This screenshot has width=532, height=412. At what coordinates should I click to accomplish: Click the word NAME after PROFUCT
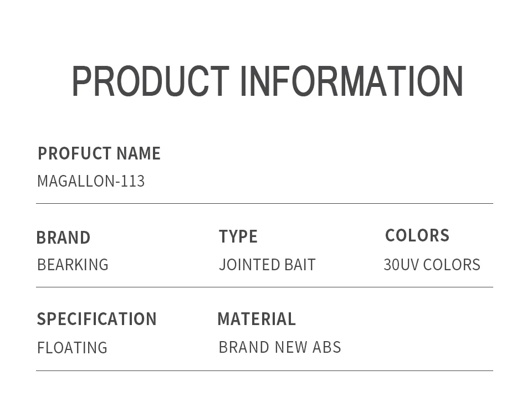click(139, 153)
